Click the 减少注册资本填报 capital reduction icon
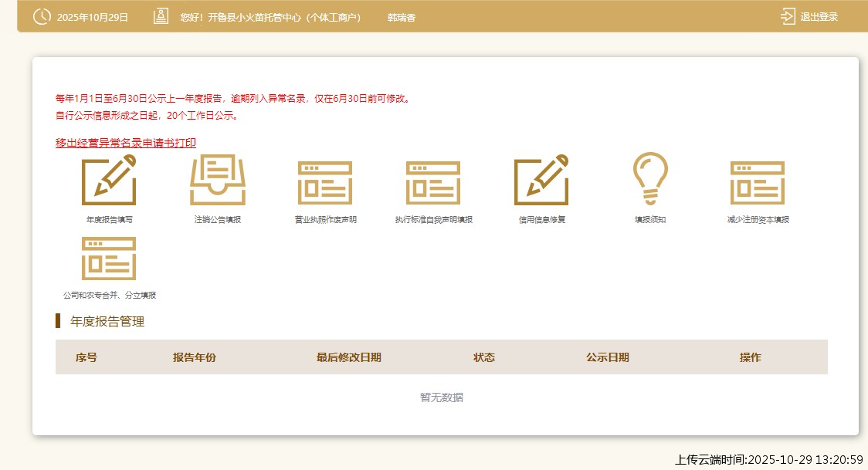868x470 pixels. [x=758, y=181]
